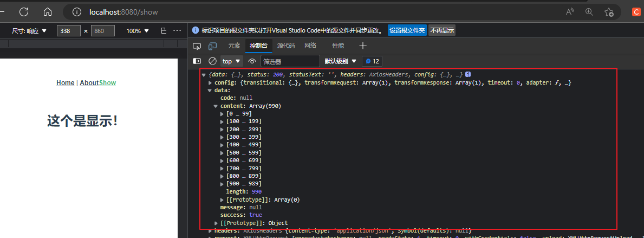Go to browser home page icon
The image size is (644, 238).
pyautogui.click(x=48, y=12)
